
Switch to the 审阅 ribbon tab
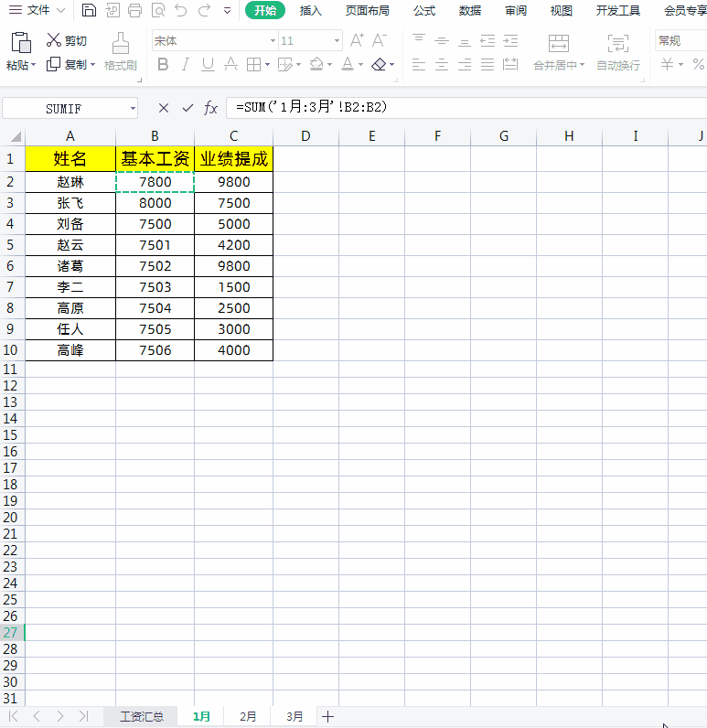516,10
